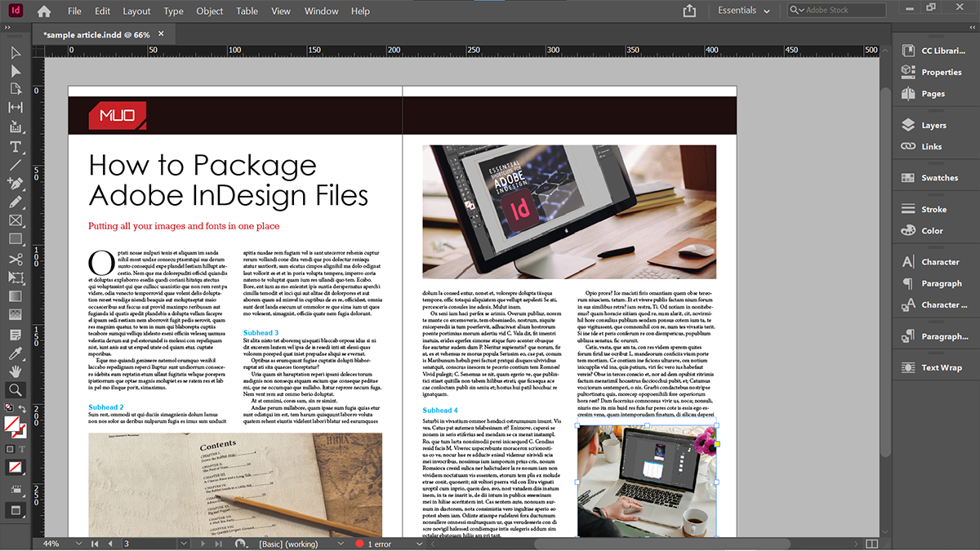Swap the fill and stroke colors
980x551 pixels.
coord(23,408)
